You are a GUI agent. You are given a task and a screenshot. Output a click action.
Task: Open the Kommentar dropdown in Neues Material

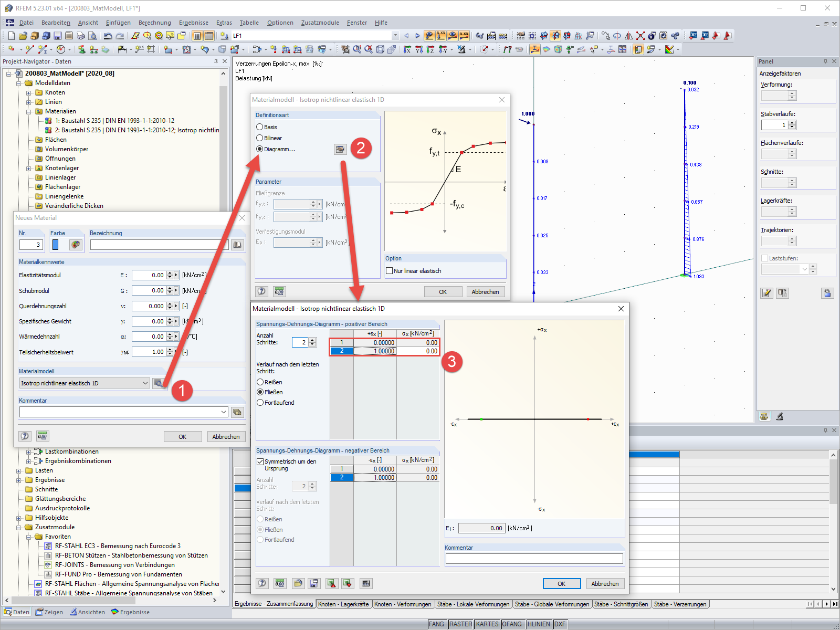224,412
